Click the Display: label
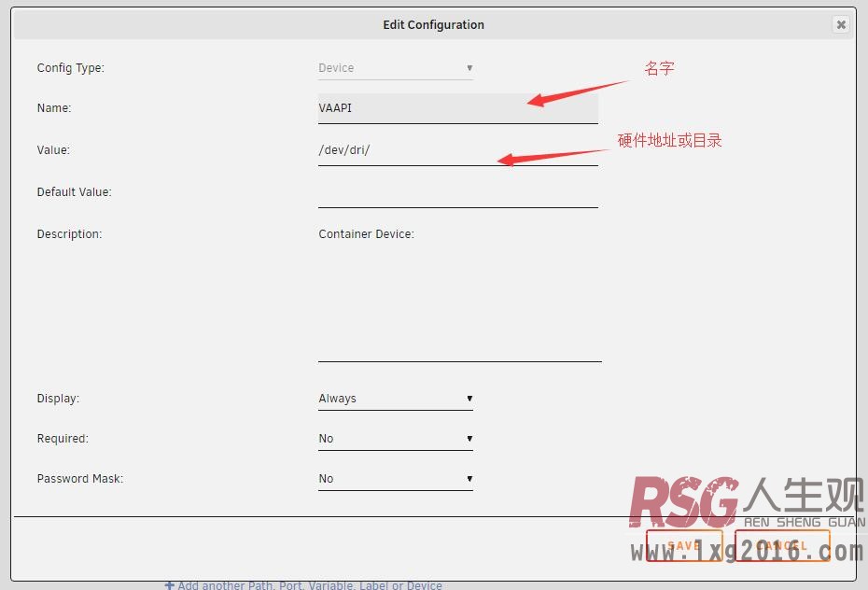 click(58, 399)
